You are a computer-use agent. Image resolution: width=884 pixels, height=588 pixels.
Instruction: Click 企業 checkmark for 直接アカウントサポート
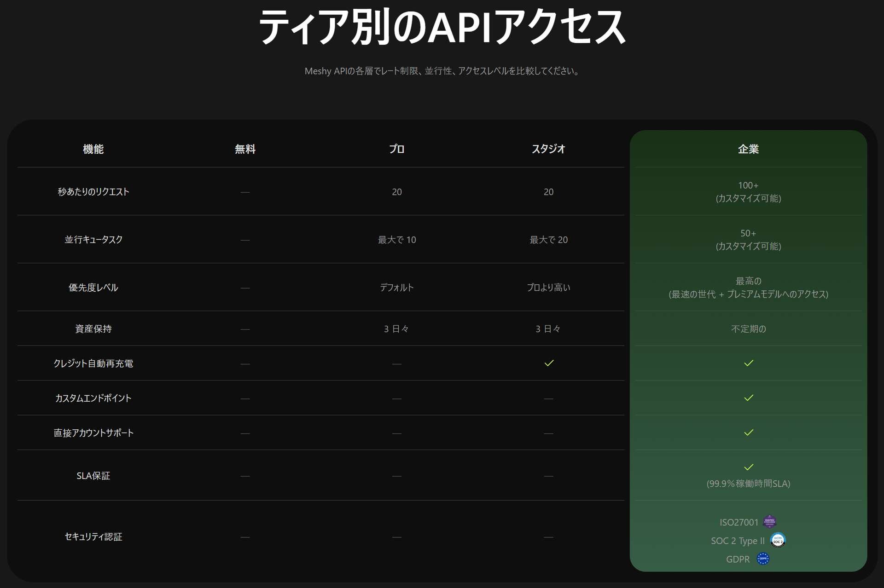(749, 432)
